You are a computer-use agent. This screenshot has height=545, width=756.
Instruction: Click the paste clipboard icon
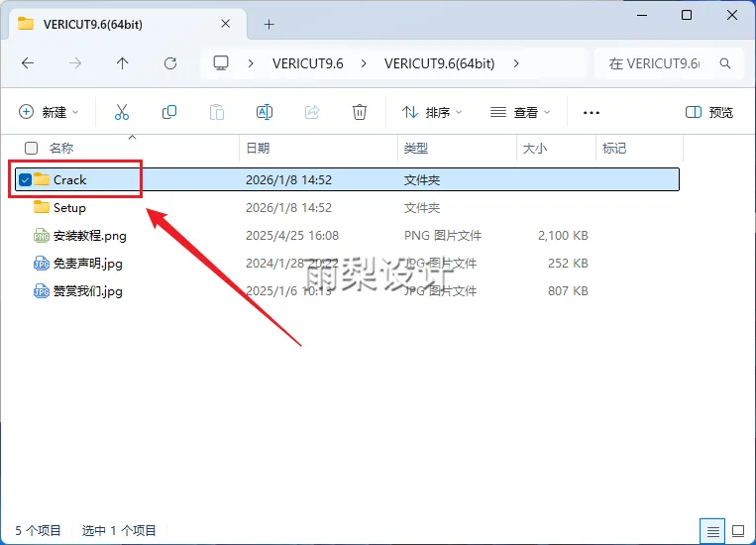216,112
